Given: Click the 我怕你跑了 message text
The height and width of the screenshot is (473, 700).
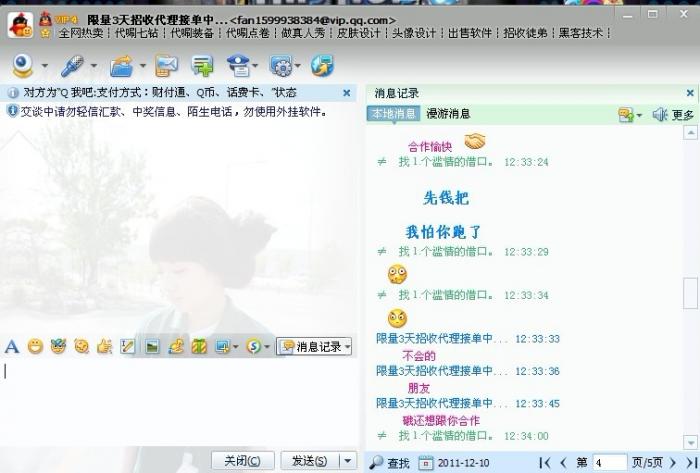Looking at the screenshot, I should 443,232.
